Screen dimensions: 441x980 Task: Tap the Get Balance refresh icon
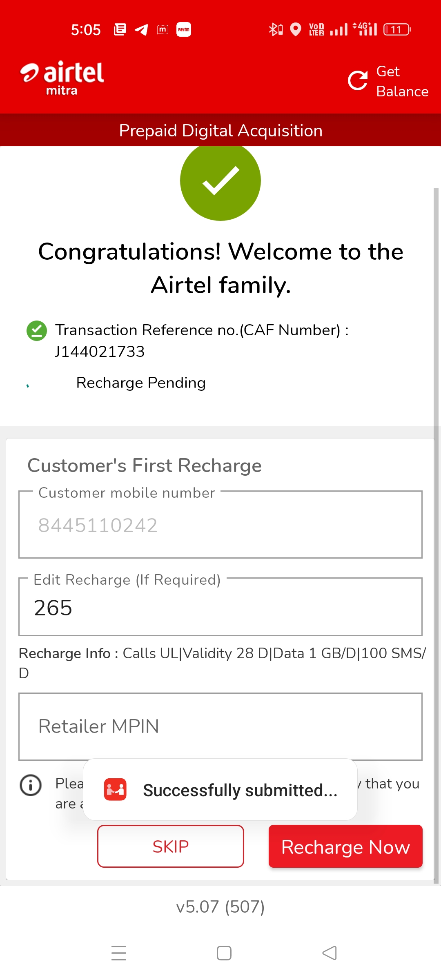pos(358,80)
